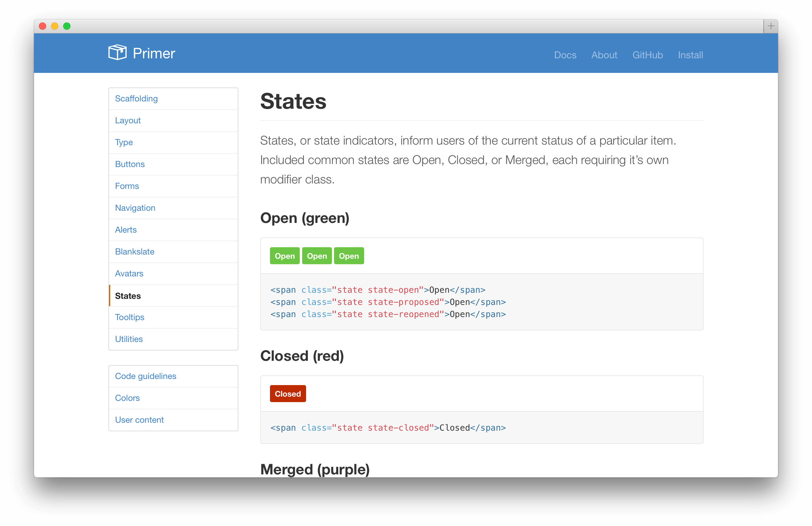This screenshot has height=526, width=812.
Task: Open the GitHub header link
Action: pos(647,55)
